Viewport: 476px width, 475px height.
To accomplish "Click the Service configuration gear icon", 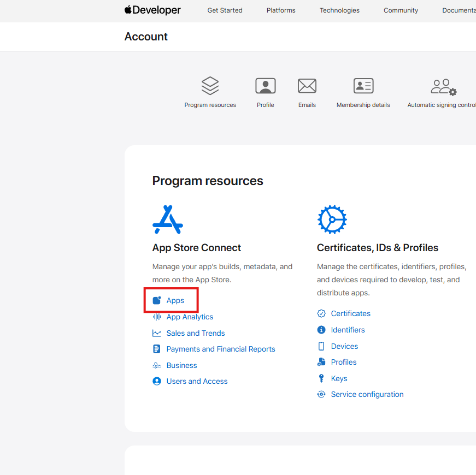I will click(x=321, y=394).
